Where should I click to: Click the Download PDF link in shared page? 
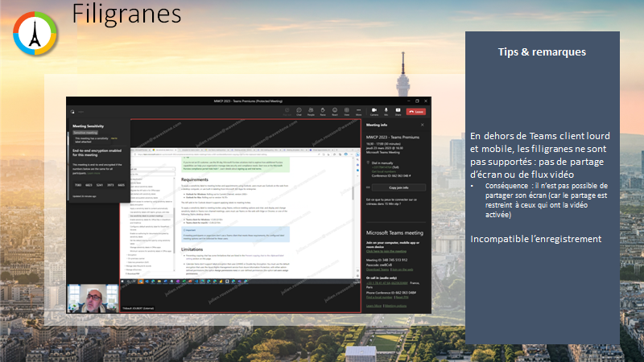[x=133, y=274]
